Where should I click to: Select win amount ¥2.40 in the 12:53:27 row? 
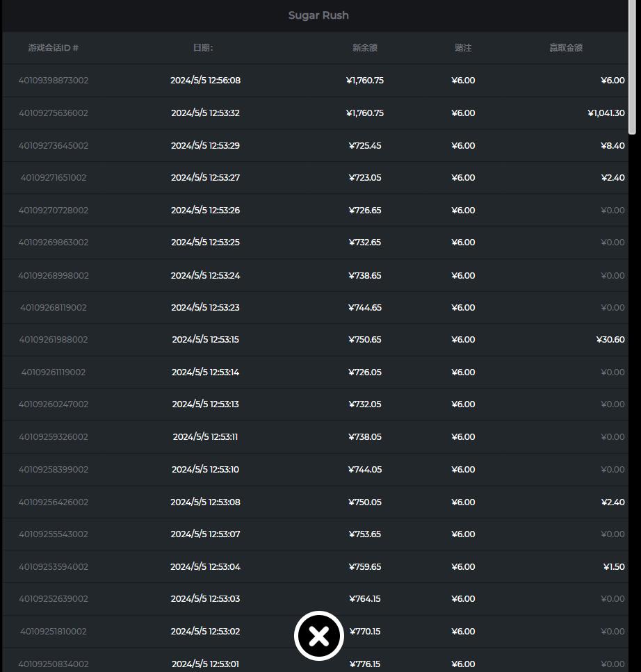tap(612, 177)
